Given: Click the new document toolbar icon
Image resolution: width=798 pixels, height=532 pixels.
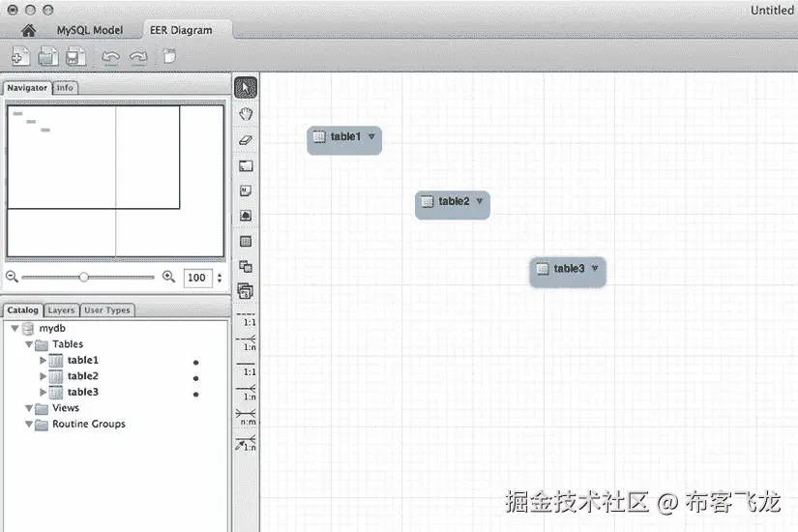Looking at the screenshot, I should [20, 56].
